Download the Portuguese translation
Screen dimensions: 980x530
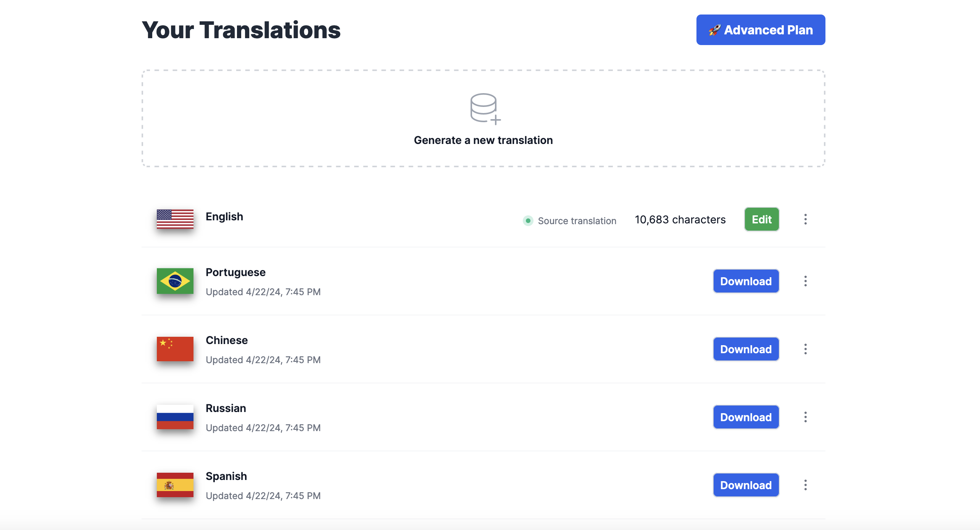(746, 281)
